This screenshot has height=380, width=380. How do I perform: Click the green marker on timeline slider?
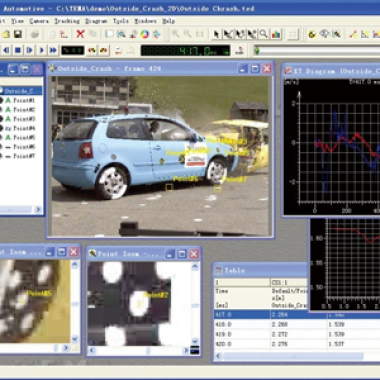tap(257, 50)
